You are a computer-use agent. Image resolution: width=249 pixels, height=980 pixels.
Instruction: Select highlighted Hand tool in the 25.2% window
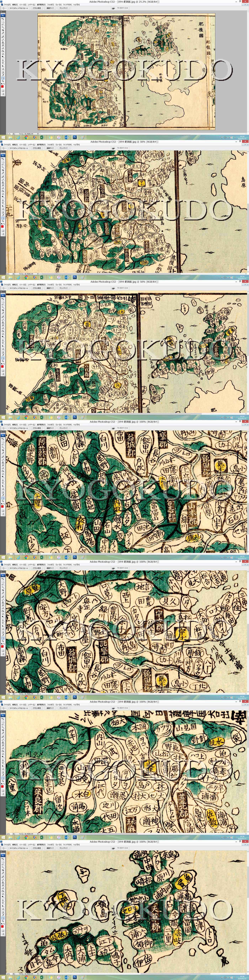pos(3,78)
